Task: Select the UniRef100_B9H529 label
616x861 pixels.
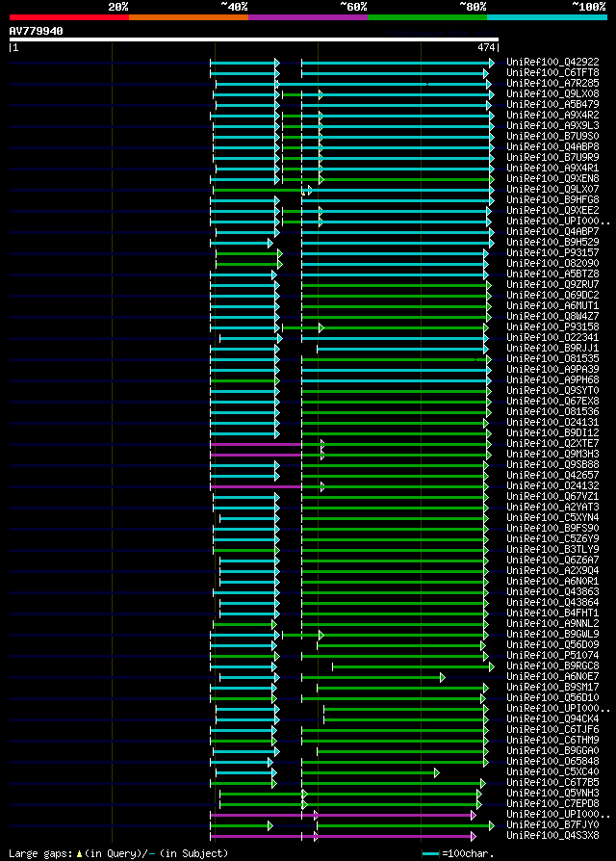Action: click(x=552, y=242)
